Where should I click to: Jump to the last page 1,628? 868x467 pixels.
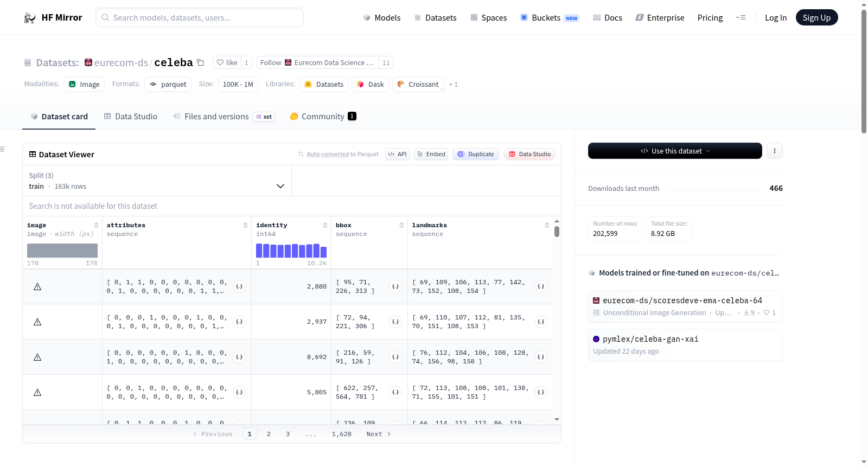[x=342, y=434]
